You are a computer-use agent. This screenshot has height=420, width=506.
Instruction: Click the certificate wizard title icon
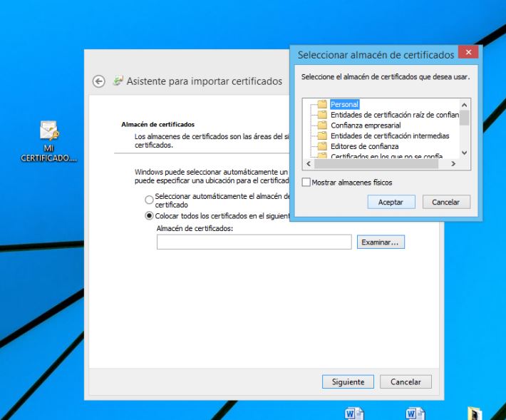click(118, 81)
